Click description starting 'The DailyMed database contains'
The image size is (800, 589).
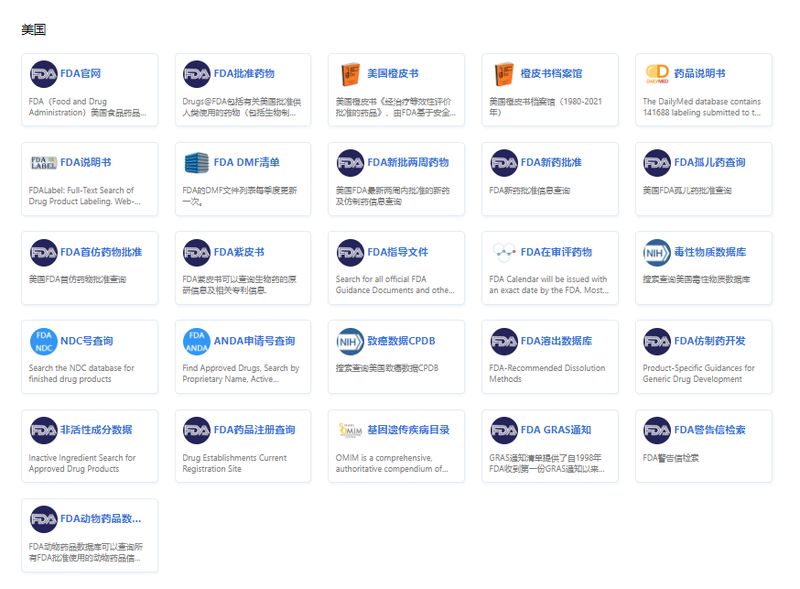702,107
